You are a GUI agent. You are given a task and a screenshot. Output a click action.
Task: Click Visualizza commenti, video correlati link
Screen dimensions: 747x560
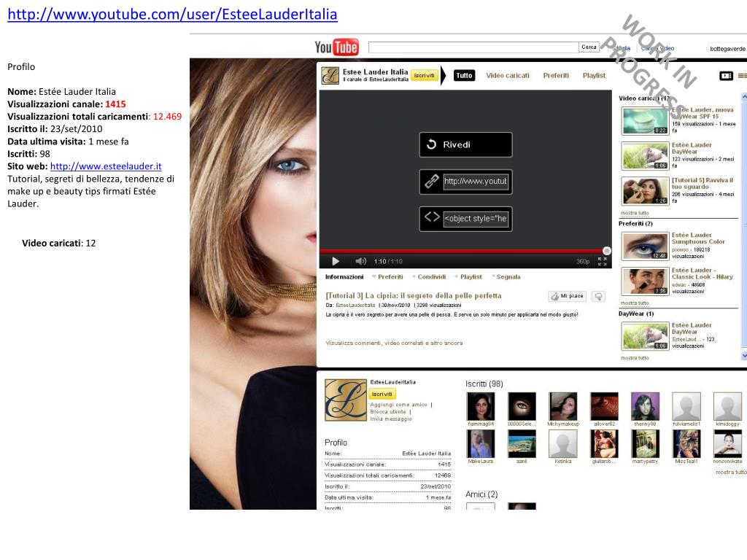pos(394,343)
